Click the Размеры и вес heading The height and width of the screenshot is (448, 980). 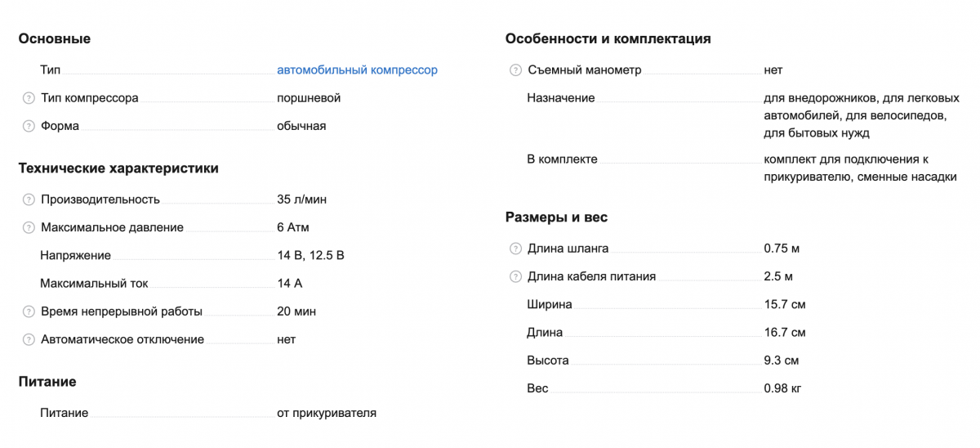[556, 217]
